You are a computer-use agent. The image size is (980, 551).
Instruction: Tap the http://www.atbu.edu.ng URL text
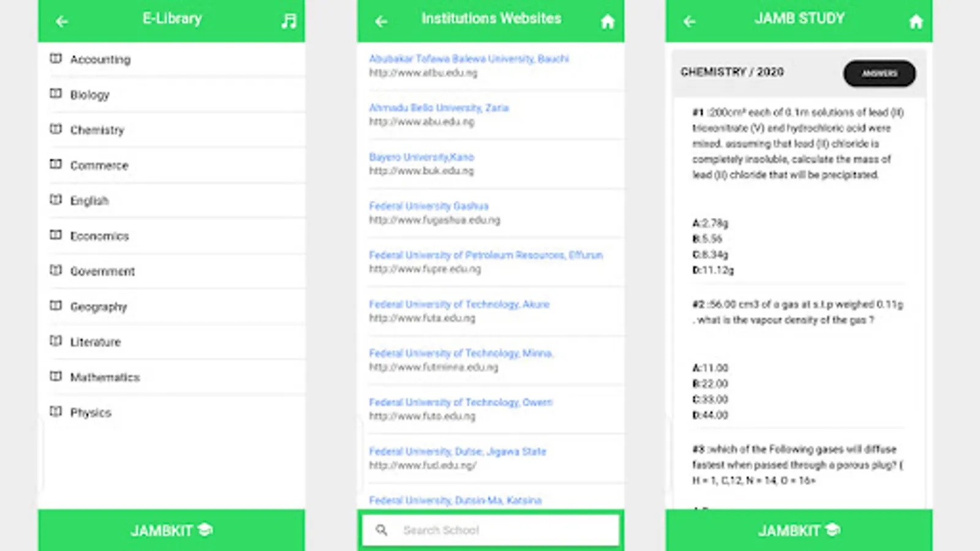click(x=423, y=73)
